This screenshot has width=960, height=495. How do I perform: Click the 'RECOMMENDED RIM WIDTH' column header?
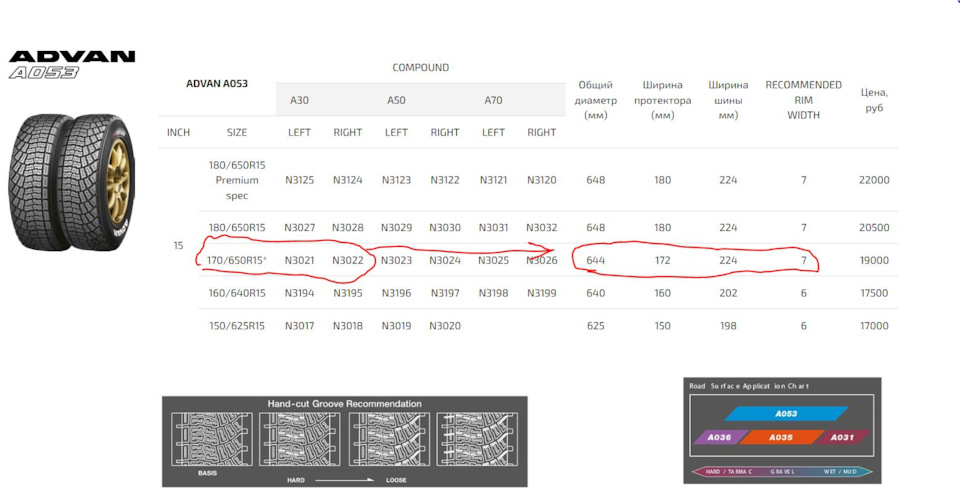tap(803, 100)
